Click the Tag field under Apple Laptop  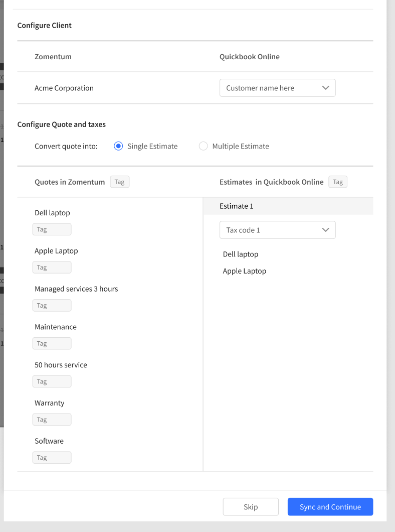point(52,268)
